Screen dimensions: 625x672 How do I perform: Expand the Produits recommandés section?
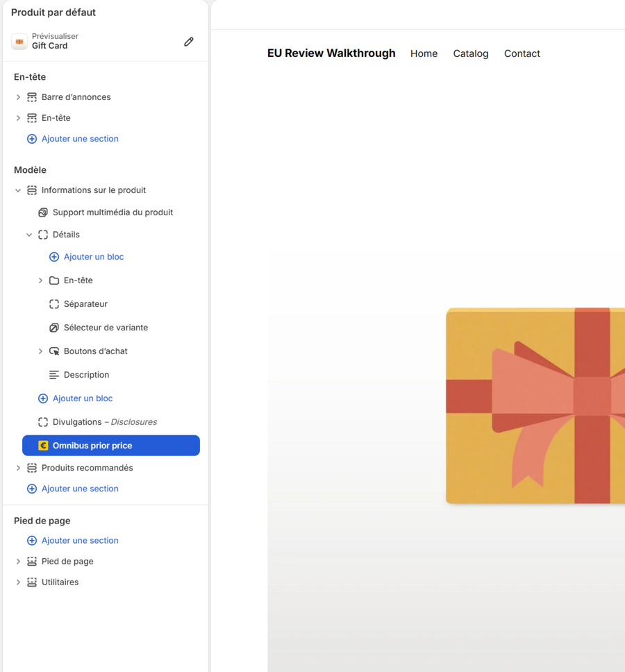pyautogui.click(x=18, y=468)
